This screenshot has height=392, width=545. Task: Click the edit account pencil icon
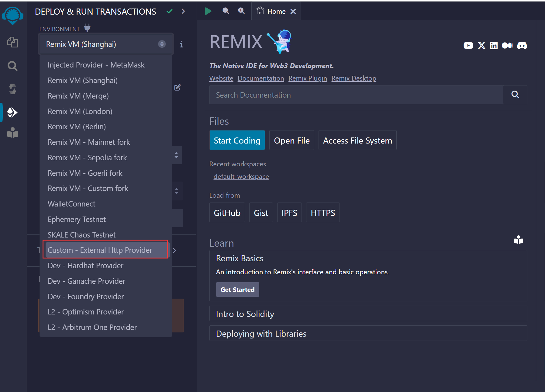(178, 88)
